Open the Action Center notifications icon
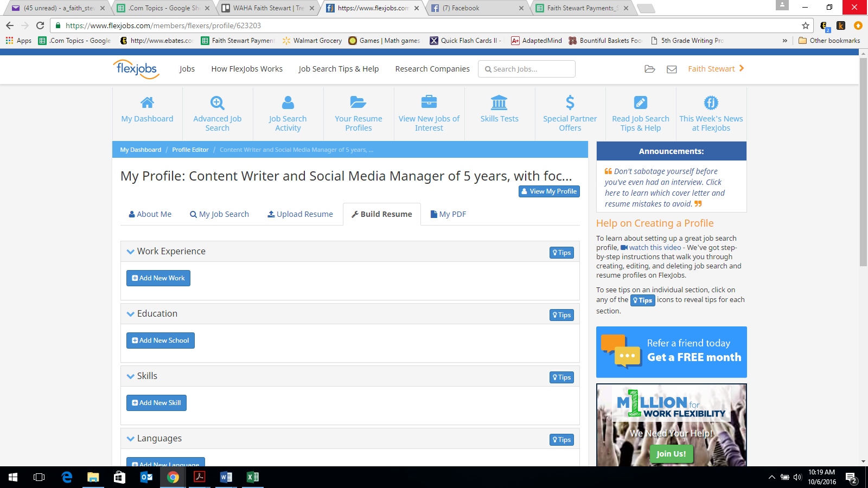The width and height of the screenshot is (868, 488). [851, 478]
